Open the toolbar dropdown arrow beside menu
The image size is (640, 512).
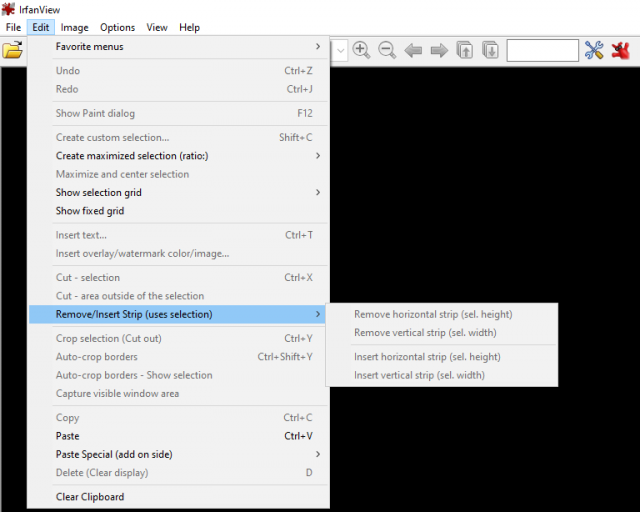coord(340,51)
